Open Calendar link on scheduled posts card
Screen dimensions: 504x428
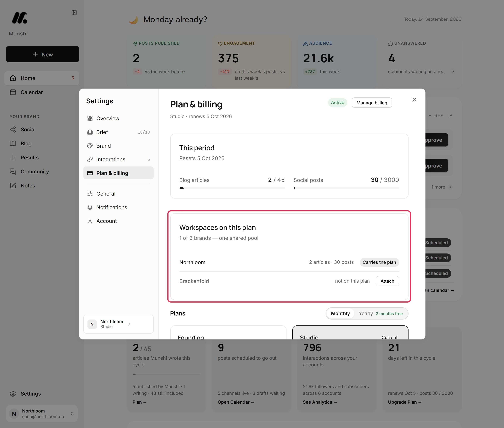click(x=236, y=402)
